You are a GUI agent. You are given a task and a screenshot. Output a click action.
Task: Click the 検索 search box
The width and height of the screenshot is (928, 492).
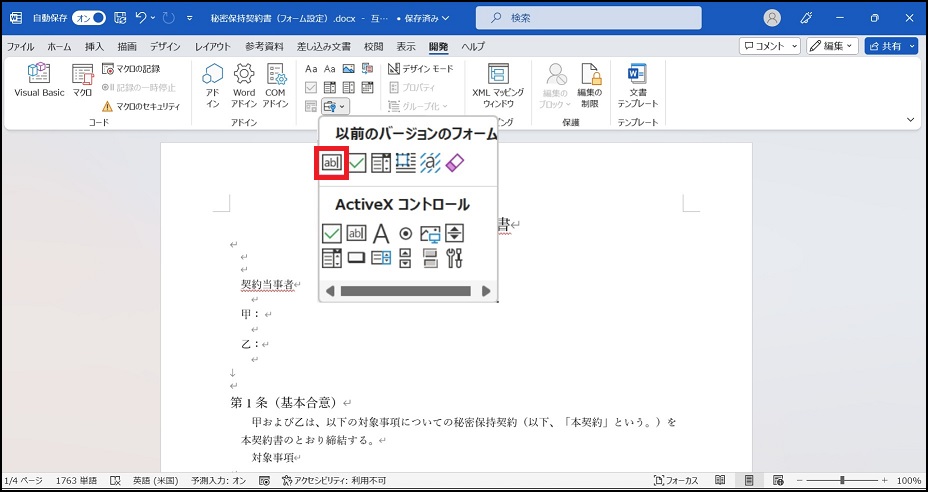point(588,18)
